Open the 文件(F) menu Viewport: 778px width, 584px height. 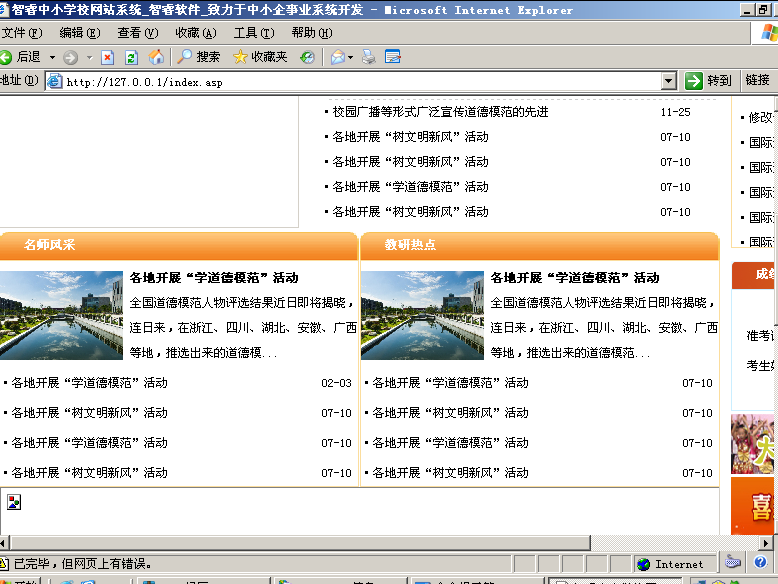pyautogui.click(x=22, y=33)
